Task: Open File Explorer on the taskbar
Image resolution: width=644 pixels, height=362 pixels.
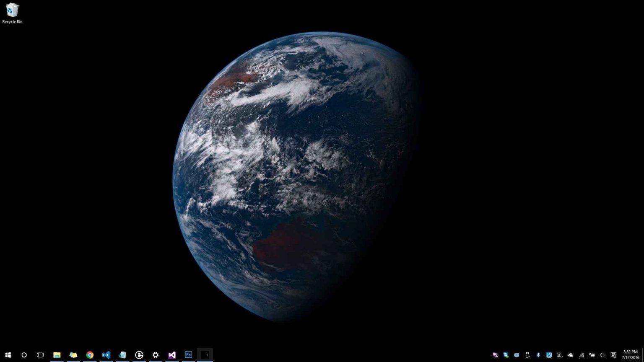Action: tap(57, 355)
